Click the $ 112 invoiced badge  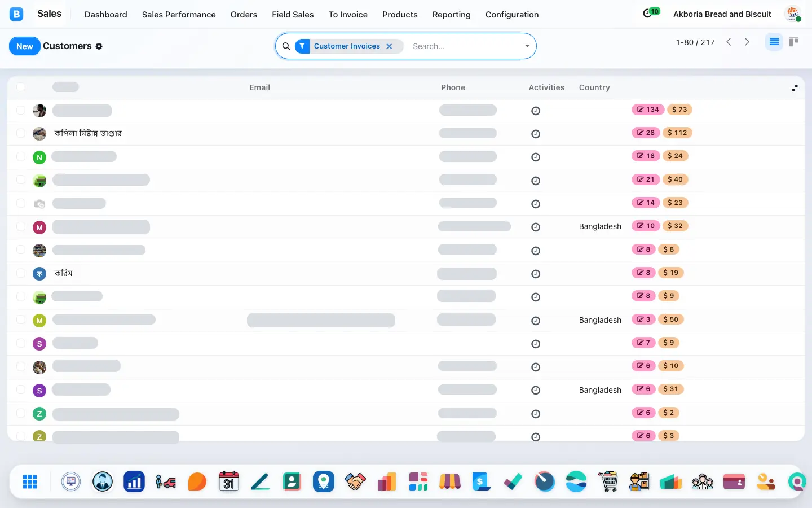tap(677, 133)
